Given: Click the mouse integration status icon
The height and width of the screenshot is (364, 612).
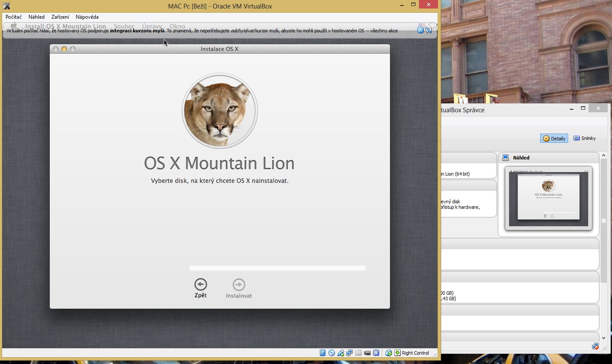Looking at the screenshot, I should click(388, 353).
